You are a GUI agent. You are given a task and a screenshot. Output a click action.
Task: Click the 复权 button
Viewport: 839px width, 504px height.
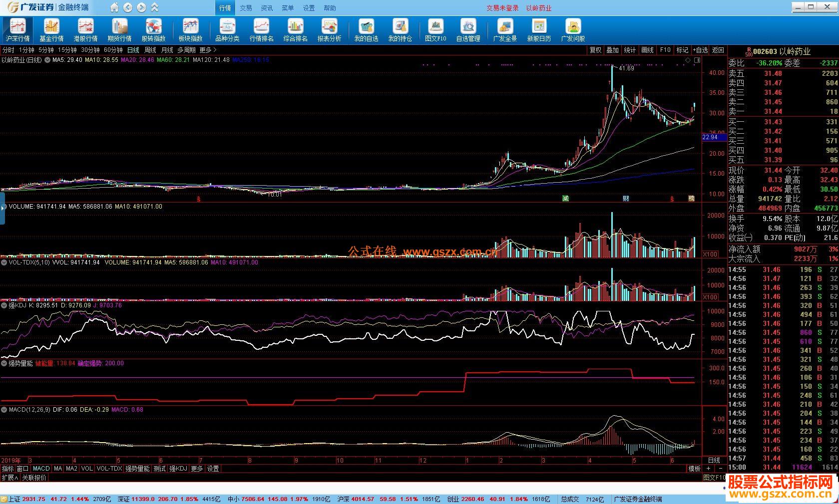(595, 50)
